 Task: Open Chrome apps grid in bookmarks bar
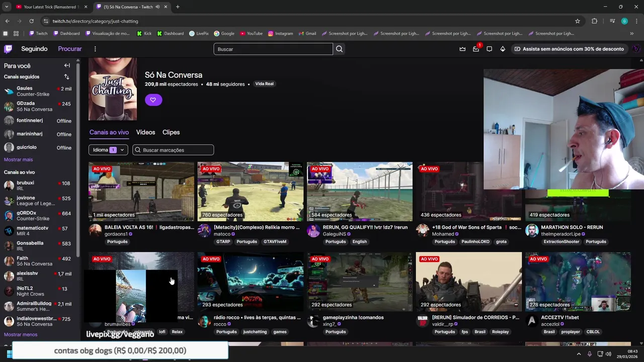[x=16, y=34]
